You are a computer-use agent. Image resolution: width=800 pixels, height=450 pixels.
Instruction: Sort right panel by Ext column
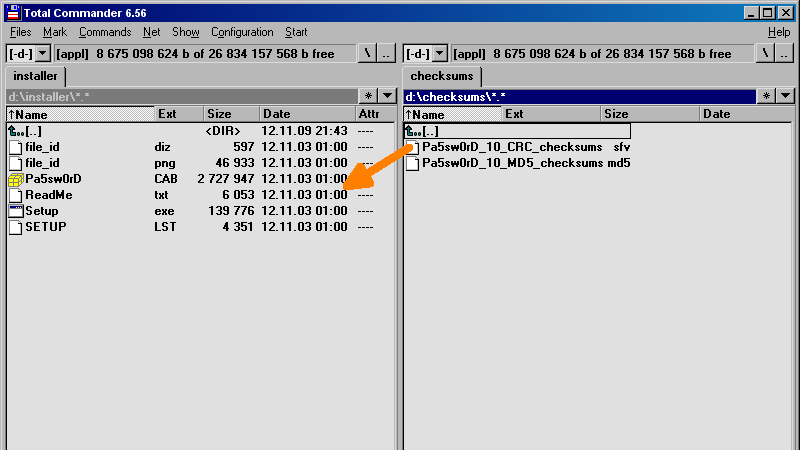click(x=551, y=114)
